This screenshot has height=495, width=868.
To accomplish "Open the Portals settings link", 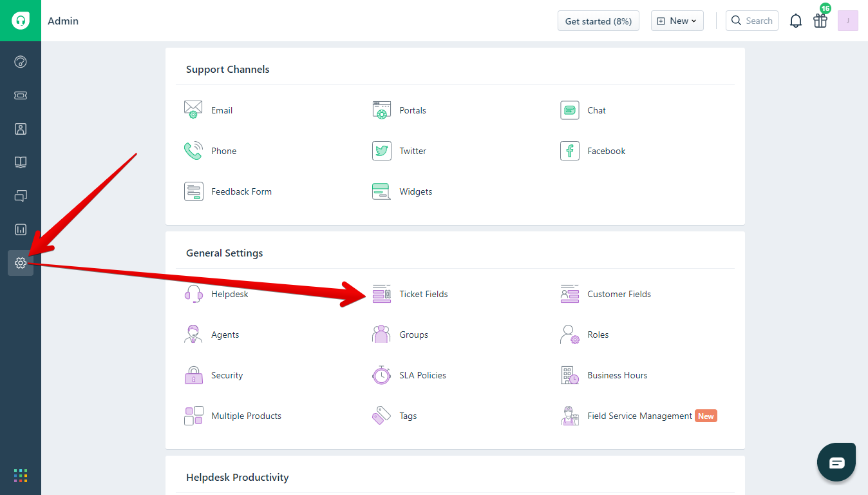I will [413, 110].
